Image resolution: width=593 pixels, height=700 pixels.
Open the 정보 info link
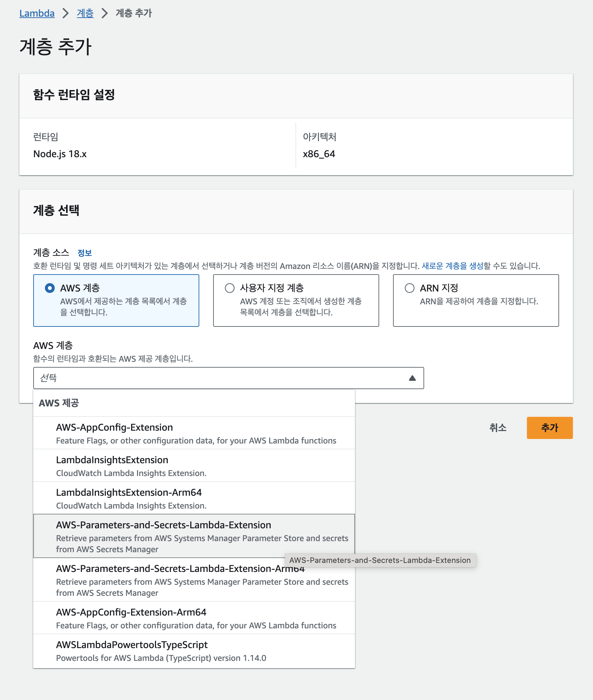[86, 253]
